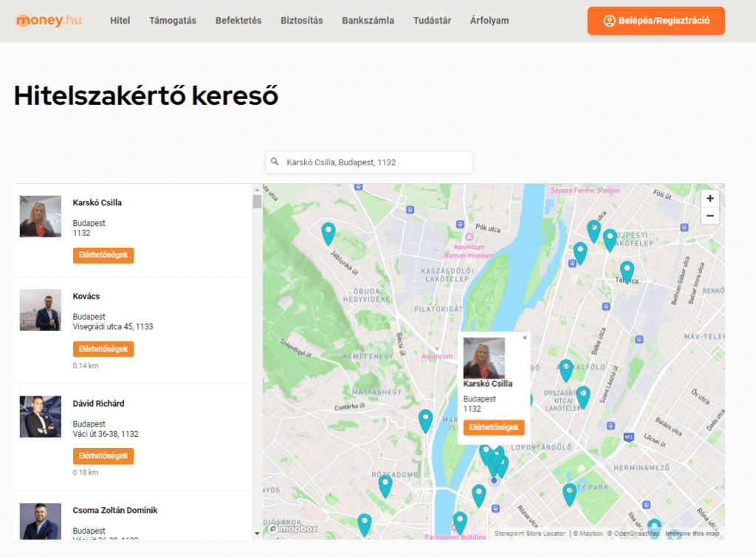Click the Aquincum Roman museum marker

tap(469, 237)
